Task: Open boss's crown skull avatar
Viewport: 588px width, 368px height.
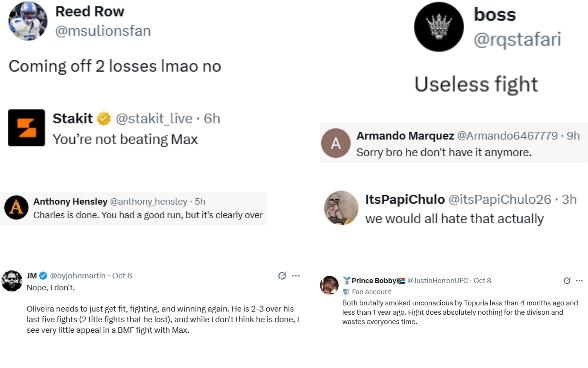Action: coord(439,27)
